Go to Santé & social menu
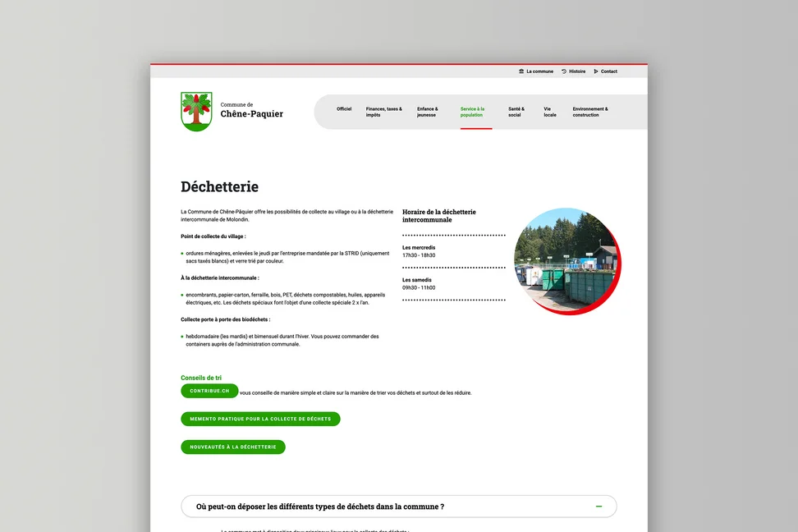This screenshot has width=798, height=532. tap(516, 112)
